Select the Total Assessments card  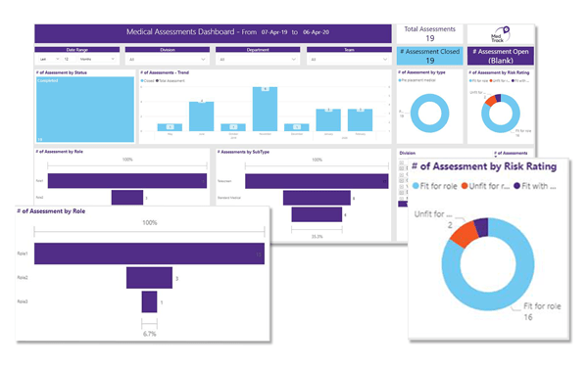click(x=430, y=33)
